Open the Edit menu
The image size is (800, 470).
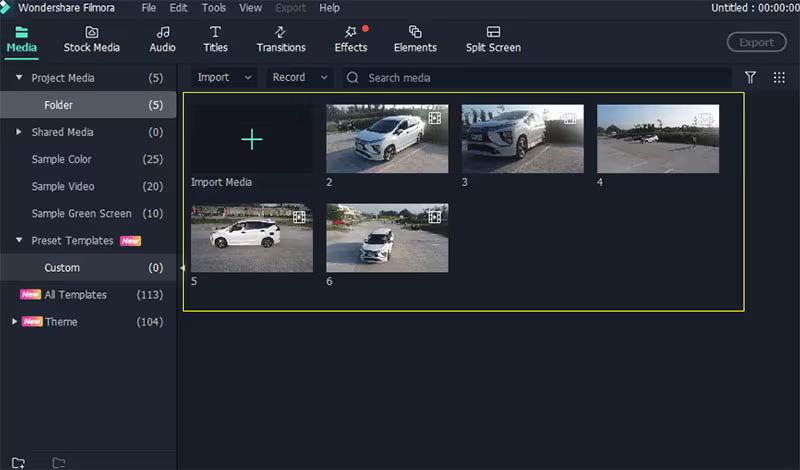tap(179, 8)
